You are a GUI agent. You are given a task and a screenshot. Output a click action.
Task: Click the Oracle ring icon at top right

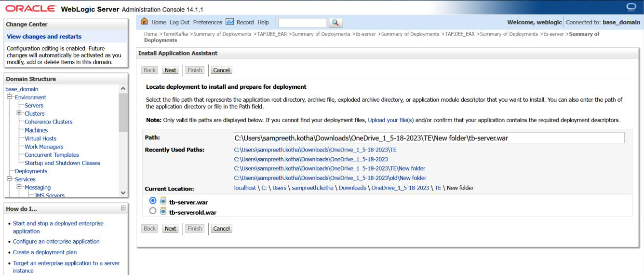[631, 7]
